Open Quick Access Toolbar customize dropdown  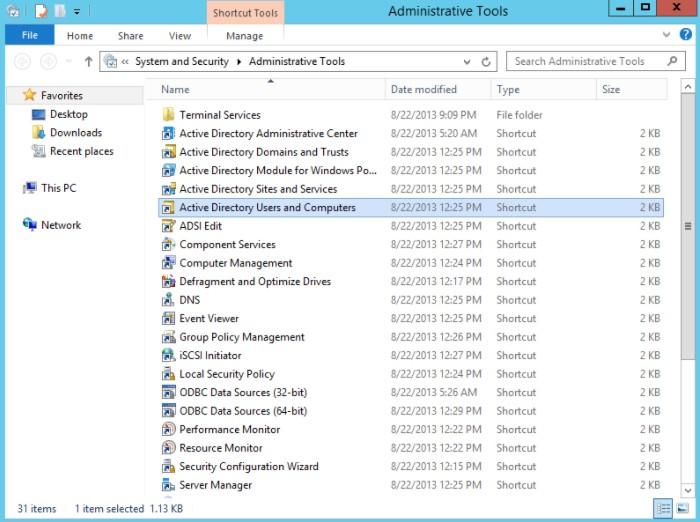(x=77, y=12)
